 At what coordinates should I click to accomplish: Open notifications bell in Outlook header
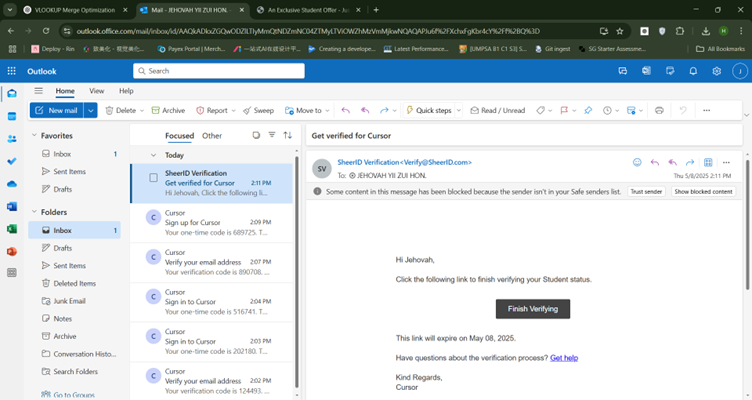[x=693, y=71]
